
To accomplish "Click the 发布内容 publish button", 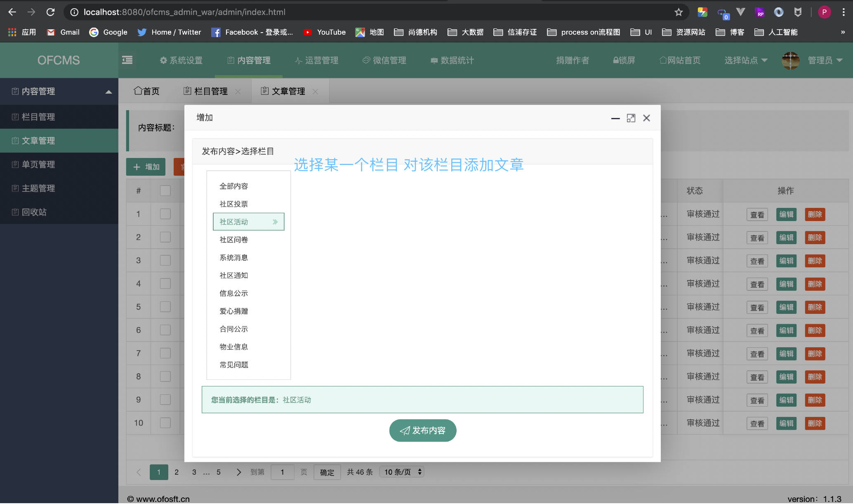I will (422, 430).
